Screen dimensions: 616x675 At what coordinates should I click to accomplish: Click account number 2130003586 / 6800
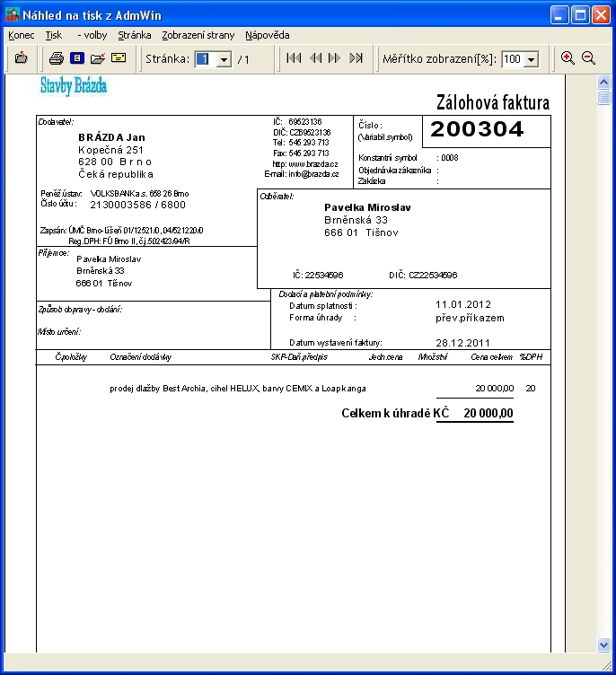pos(138,205)
